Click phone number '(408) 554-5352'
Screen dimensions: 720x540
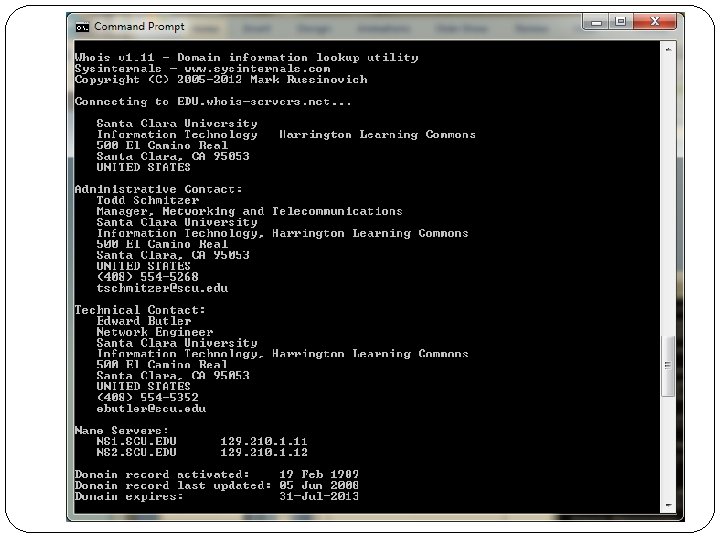click(147, 397)
